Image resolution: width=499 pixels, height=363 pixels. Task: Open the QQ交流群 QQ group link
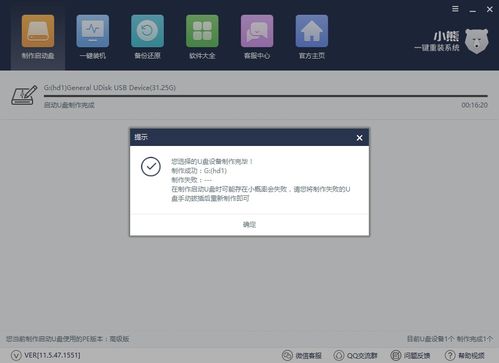355,355
